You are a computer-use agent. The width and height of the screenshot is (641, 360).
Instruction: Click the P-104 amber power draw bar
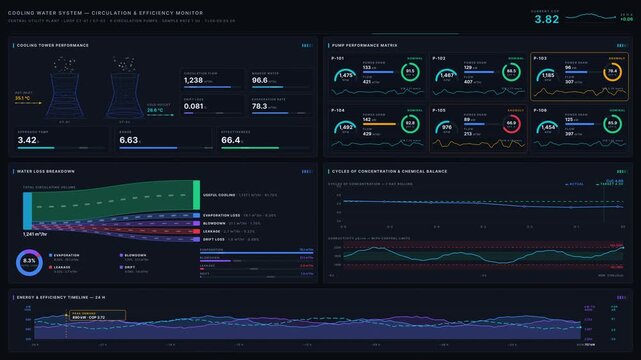pyautogui.click(x=379, y=124)
